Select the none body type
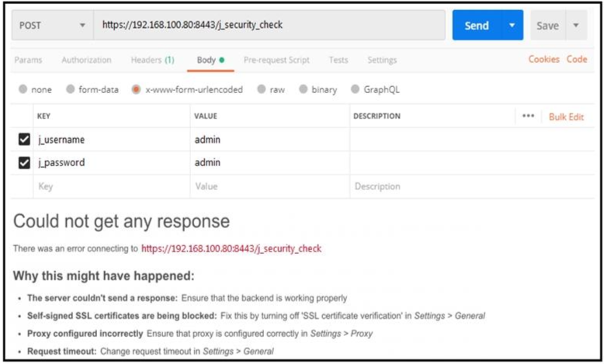 23,89
